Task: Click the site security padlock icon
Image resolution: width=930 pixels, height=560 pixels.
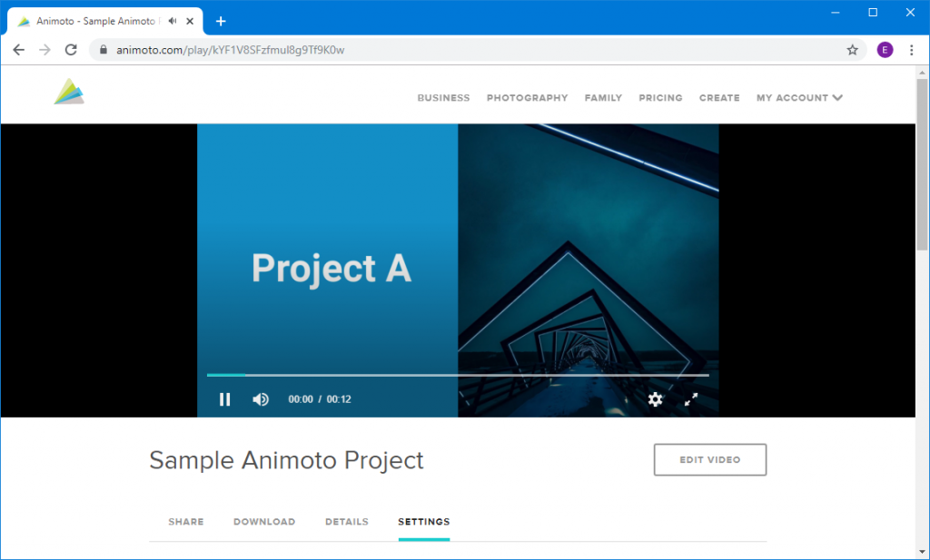Action: click(x=103, y=50)
